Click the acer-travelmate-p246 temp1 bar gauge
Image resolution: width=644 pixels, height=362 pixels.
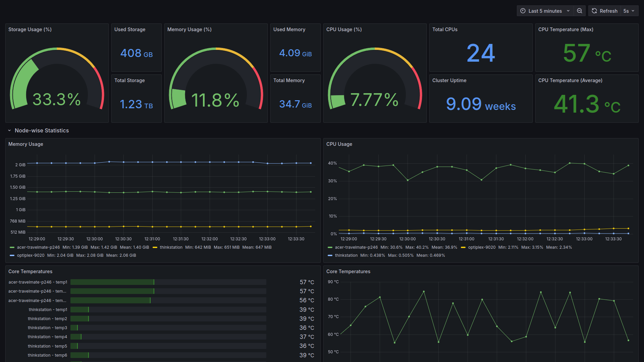tap(112, 282)
